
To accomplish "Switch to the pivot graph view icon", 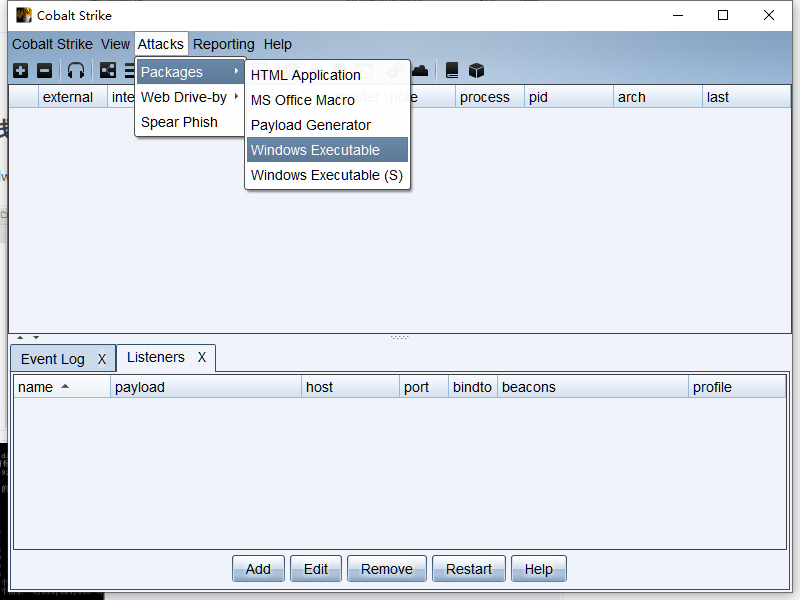I will (x=108, y=70).
